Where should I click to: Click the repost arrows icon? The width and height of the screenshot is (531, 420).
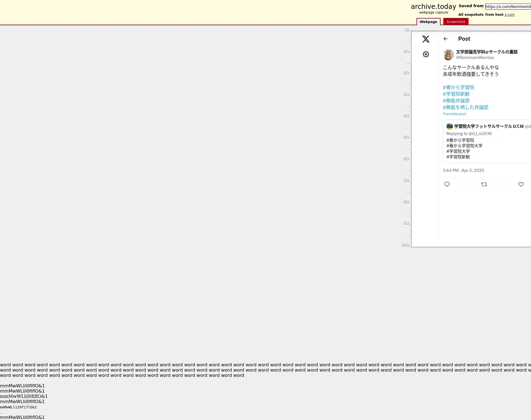(484, 184)
